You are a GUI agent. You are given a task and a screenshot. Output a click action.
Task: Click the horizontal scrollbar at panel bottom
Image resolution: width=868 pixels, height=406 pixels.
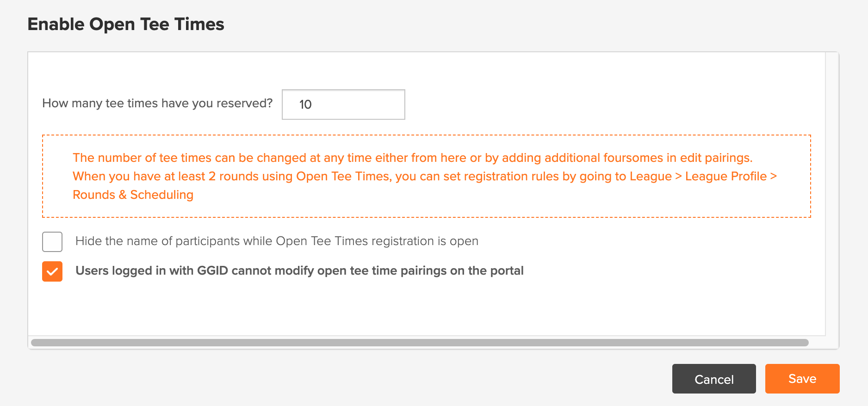coord(419,343)
